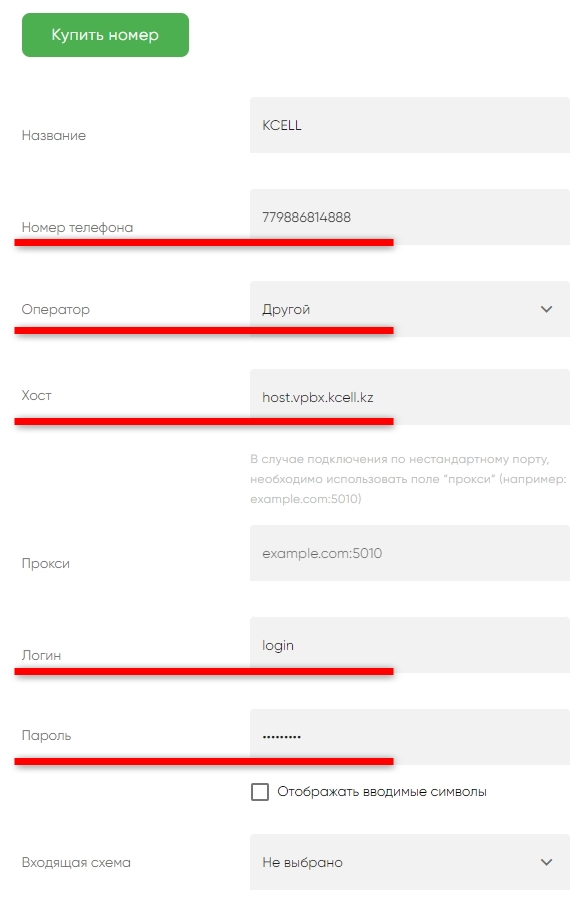Image resolution: width=587 pixels, height=903 pixels.
Task: Expand Входящая схема using its chevron icon
Action: (546, 862)
